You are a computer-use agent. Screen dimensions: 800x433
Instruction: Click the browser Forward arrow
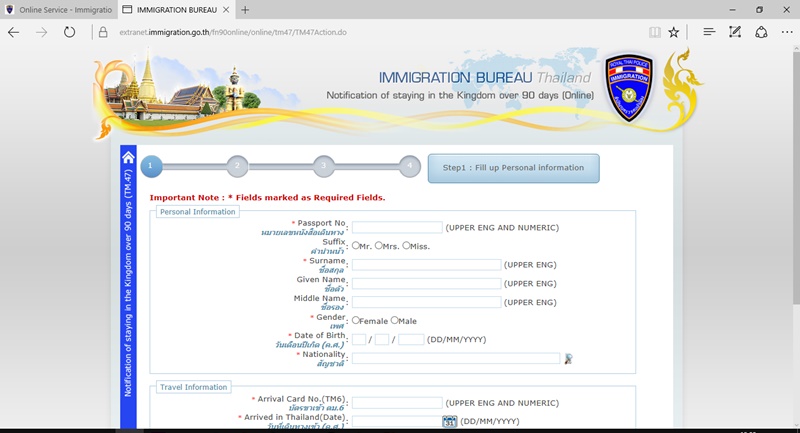tap(41, 32)
